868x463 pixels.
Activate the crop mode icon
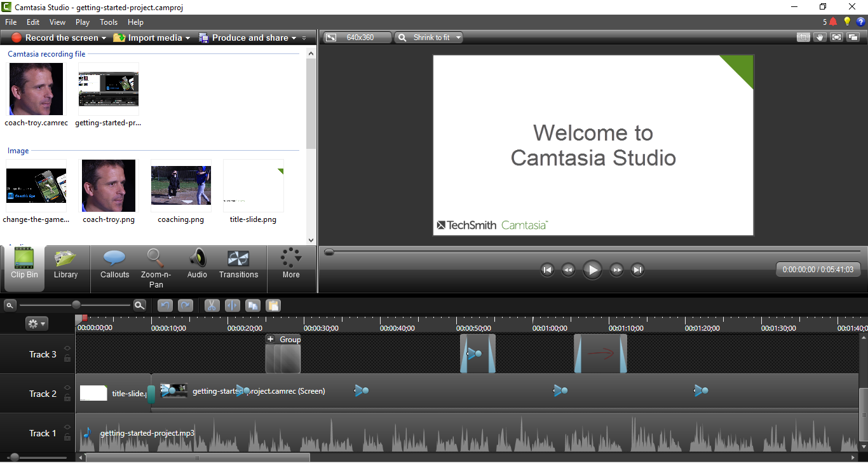coord(804,38)
